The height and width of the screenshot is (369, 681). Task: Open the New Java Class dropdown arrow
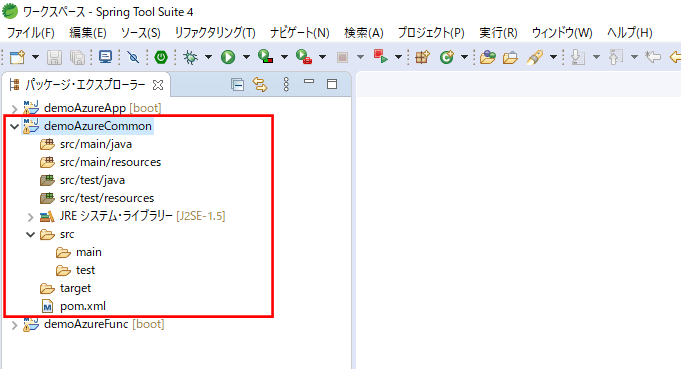coord(464,57)
